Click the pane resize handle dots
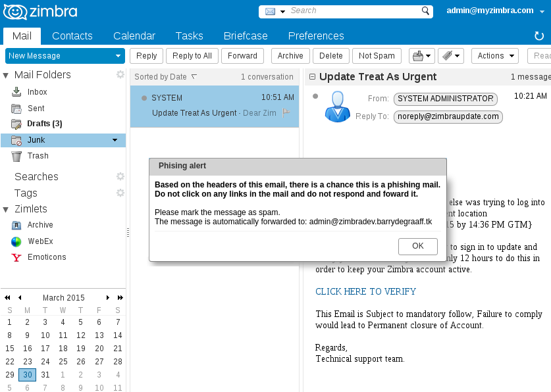The height and width of the screenshot is (392, 551). (x=128, y=232)
